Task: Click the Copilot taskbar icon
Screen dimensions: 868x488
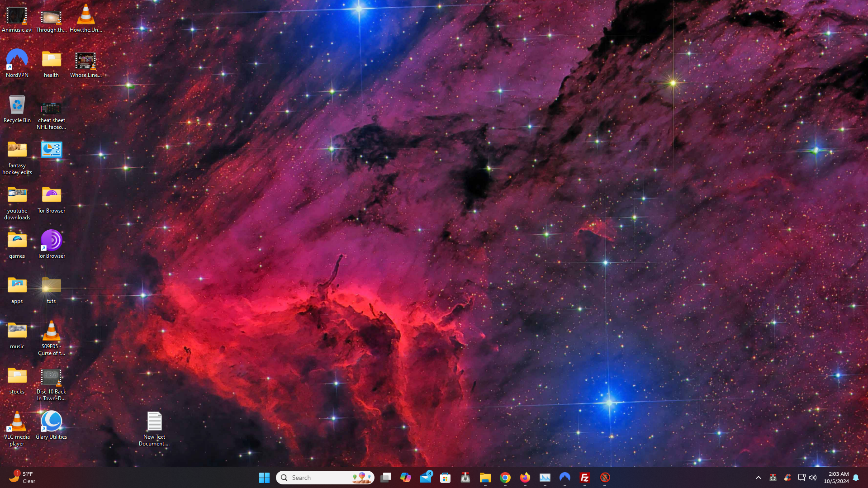Action: point(405,478)
